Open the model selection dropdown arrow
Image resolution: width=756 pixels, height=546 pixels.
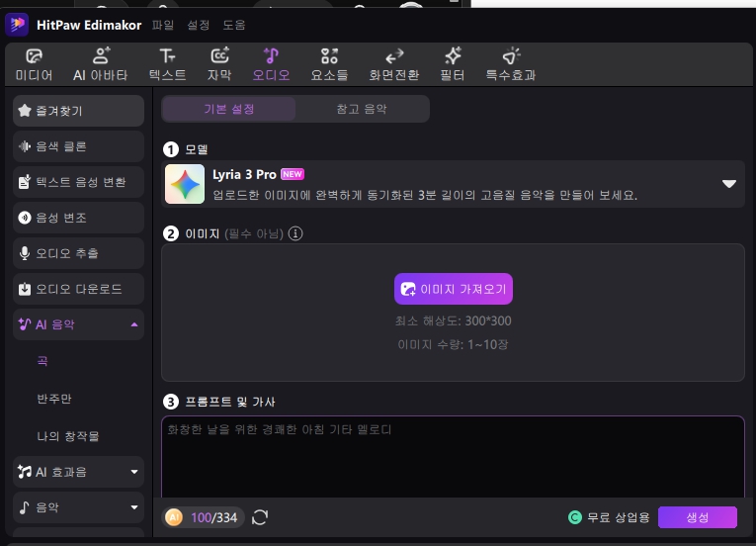pos(729,183)
